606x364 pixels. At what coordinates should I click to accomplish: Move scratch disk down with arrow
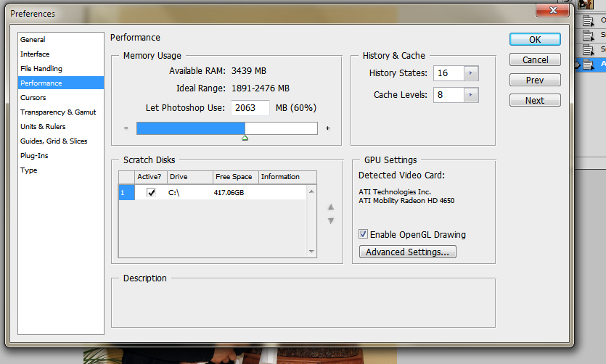pyautogui.click(x=331, y=221)
